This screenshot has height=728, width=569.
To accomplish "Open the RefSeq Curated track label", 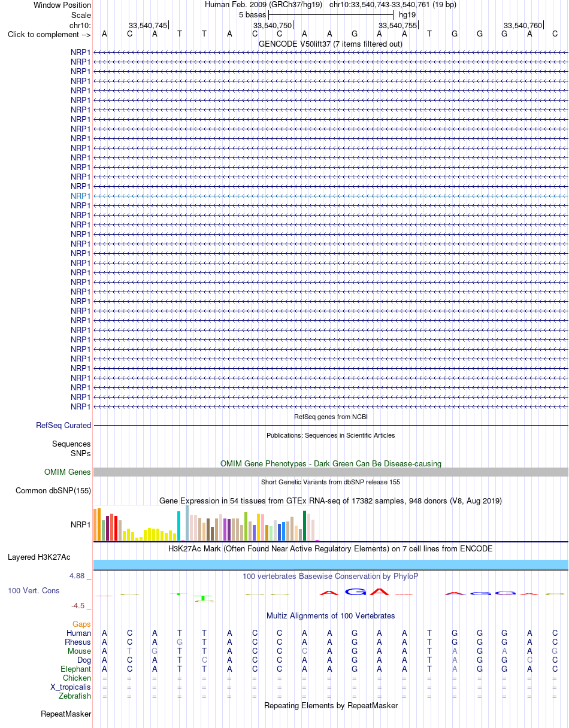I will tap(63, 425).
